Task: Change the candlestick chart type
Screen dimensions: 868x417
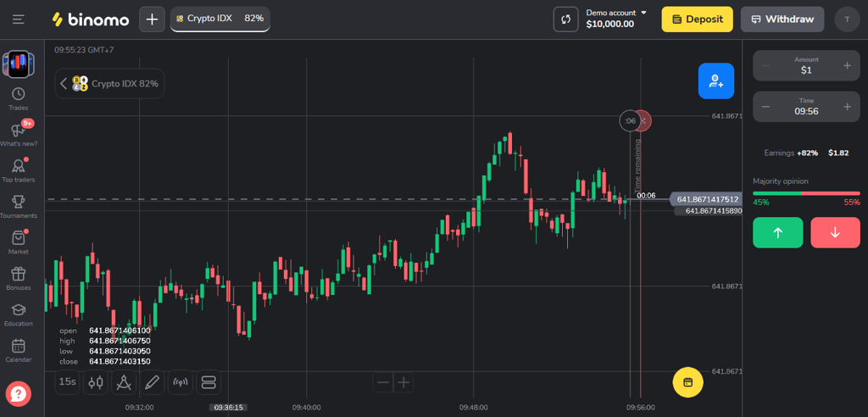Action: coord(96,382)
